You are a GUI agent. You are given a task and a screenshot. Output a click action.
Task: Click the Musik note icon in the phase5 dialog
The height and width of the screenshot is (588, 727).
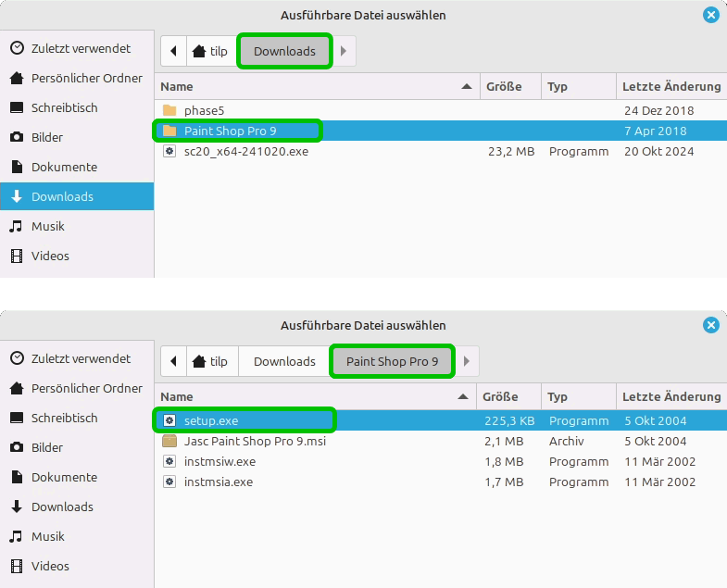(17, 227)
